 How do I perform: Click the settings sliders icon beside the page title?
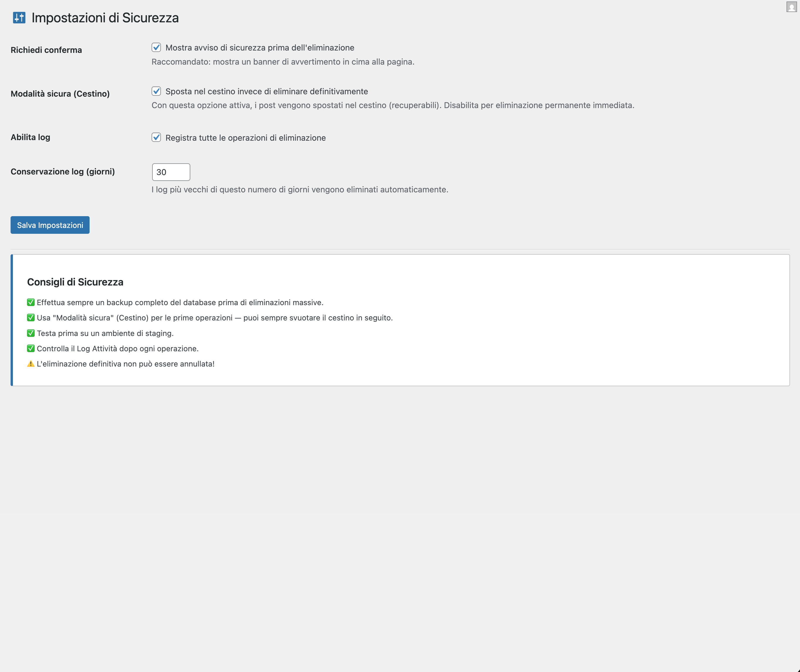click(19, 18)
